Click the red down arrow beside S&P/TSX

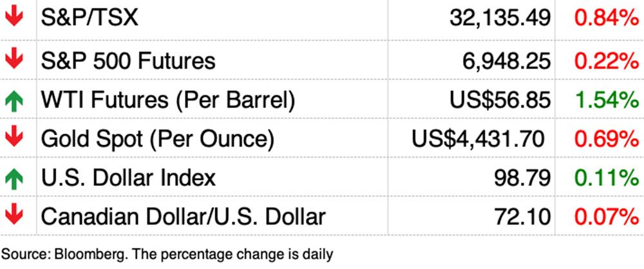tap(14, 18)
